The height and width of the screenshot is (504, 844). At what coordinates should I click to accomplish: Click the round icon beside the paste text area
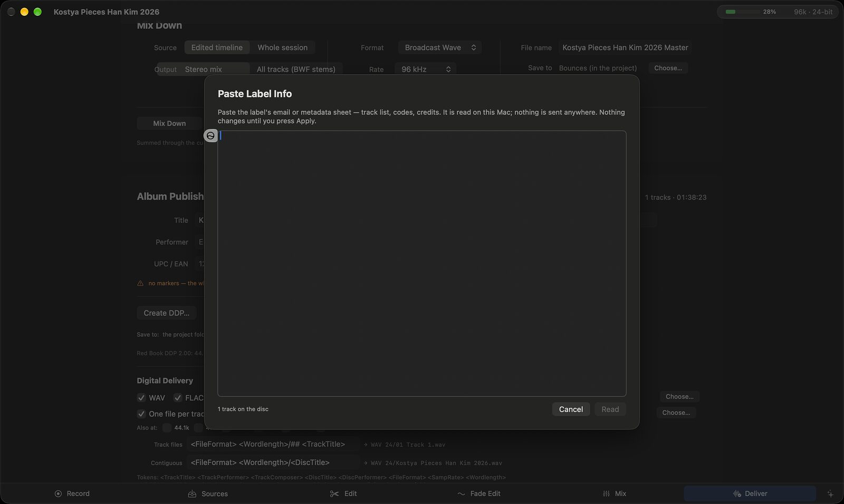(x=210, y=136)
